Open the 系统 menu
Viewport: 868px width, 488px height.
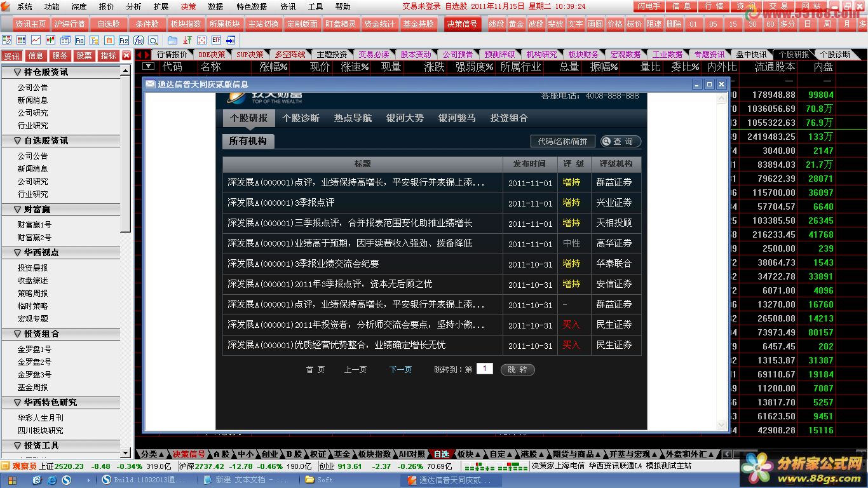(25, 6)
